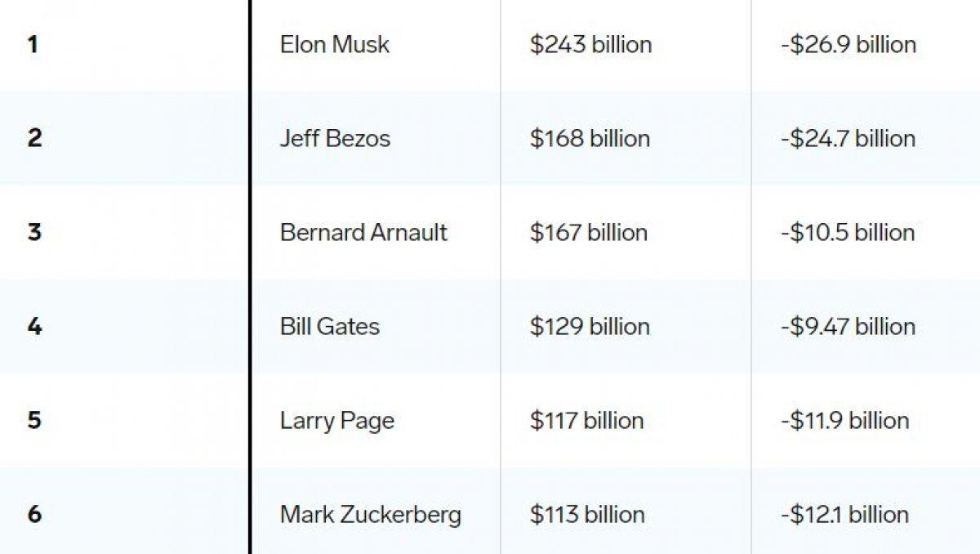Screen dimensions: 980x554
Task: Open the Larry Page entry
Action: coord(336,421)
